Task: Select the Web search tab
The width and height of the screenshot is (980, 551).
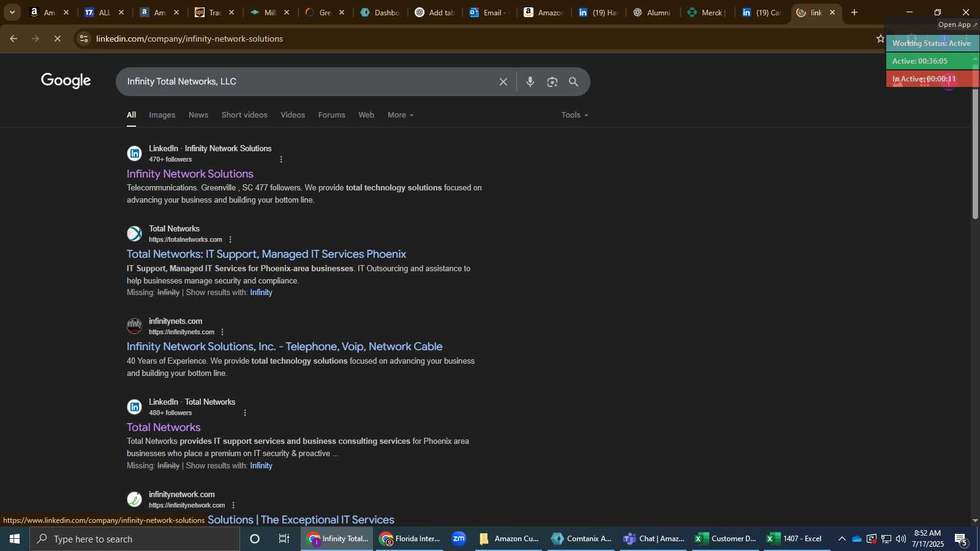Action: click(x=366, y=115)
